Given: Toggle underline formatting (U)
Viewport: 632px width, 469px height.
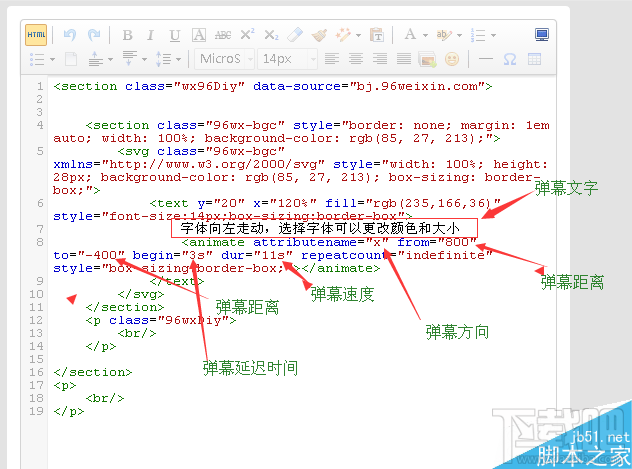Looking at the screenshot, I should (x=175, y=35).
